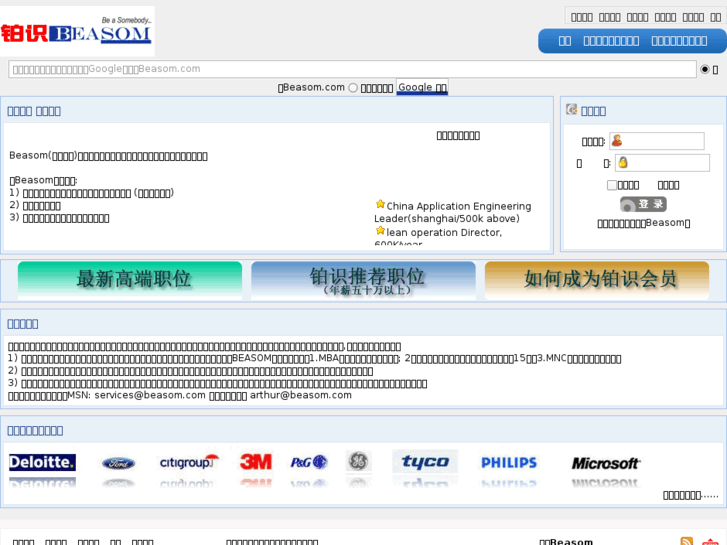Open the tyco company logo
This screenshot has width=727, height=545.
[x=425, y=462]
